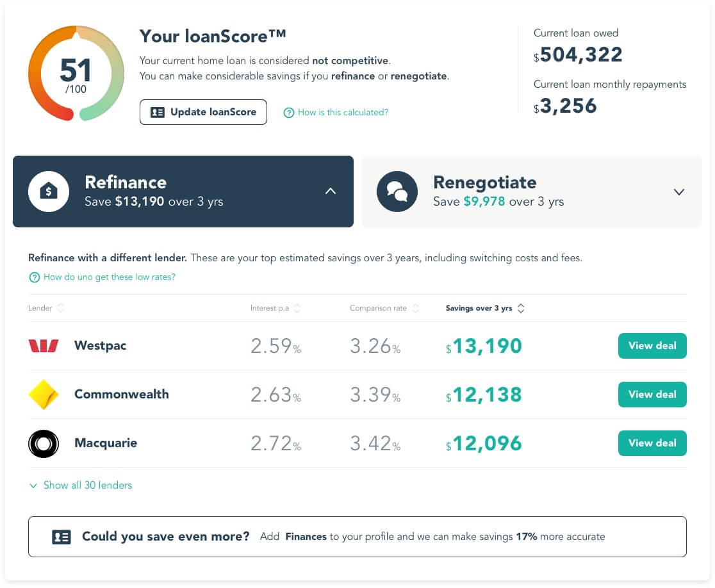Image resolution: width=715 pixels, height=588 pixels.
Task: Click Renegotiate savings amount $9,978
Action: pyautogui.click(x=484, y=202)
